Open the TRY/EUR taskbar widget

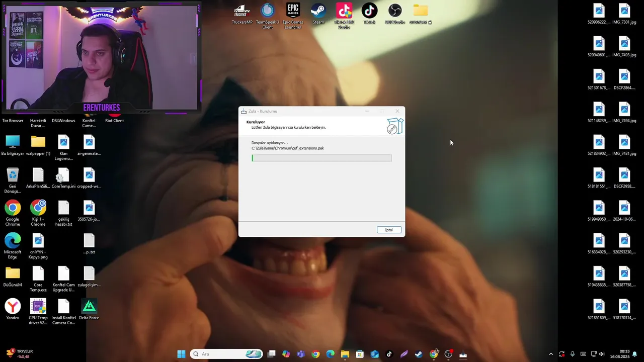coord(20,354)
